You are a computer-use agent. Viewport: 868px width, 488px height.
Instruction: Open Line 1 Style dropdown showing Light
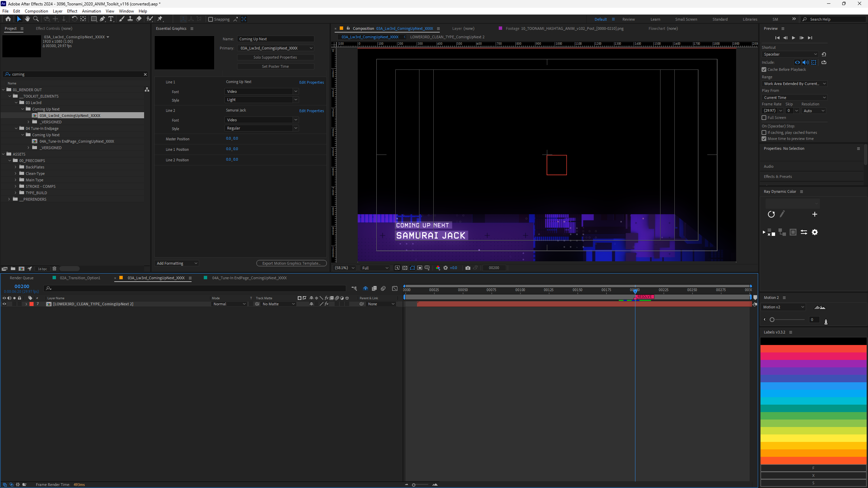point(261,100)
